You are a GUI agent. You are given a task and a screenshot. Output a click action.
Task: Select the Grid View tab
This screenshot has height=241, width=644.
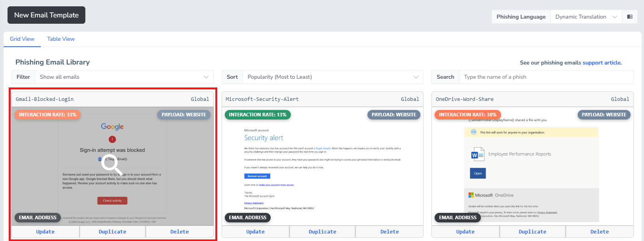tap(22, 39)
